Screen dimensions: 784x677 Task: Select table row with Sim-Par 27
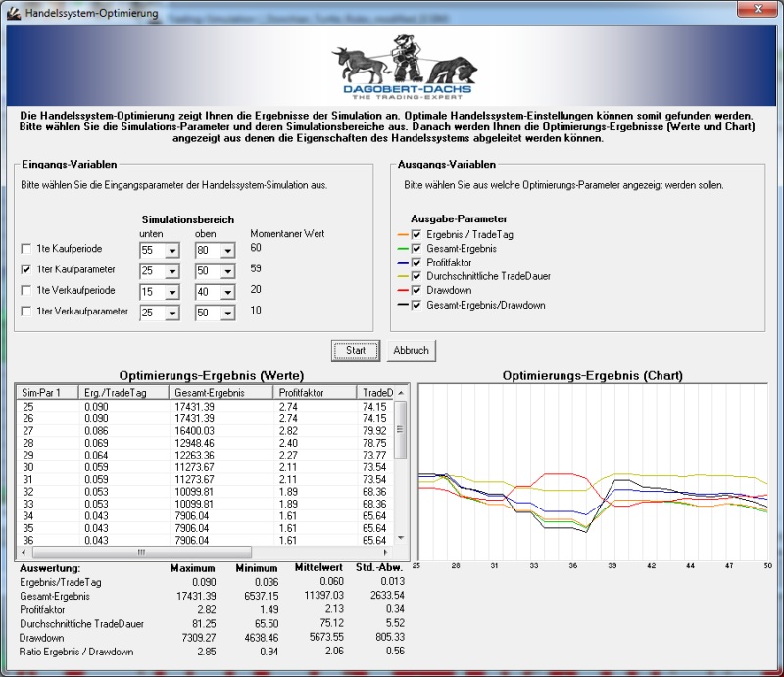(x=205, y=431)
